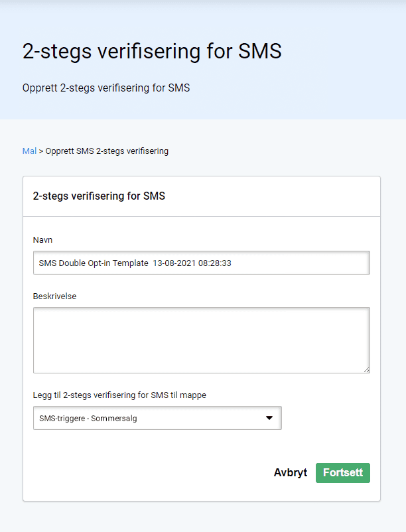Expand the 'SMS-triggere - Sommersalg' folder selector

point(157,418)
